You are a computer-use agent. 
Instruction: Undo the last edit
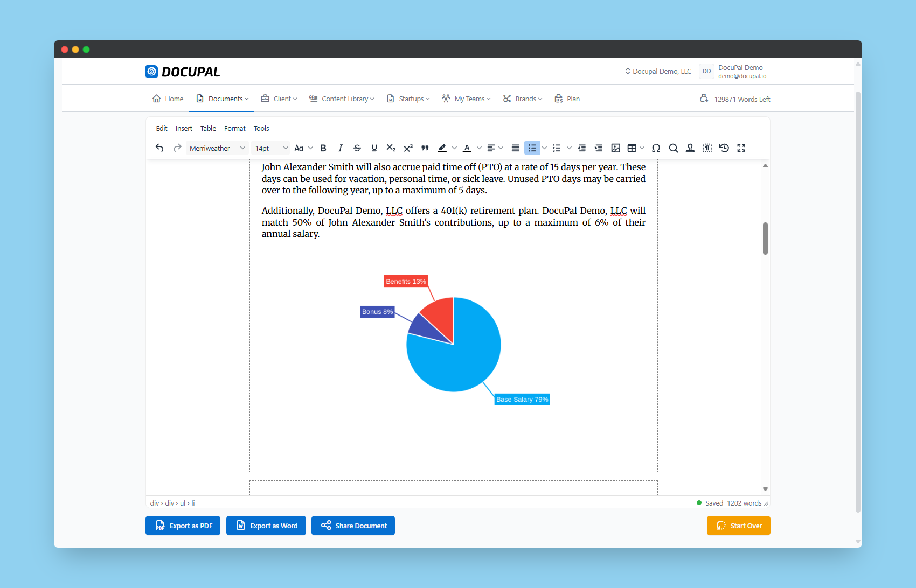coord(159,148)
